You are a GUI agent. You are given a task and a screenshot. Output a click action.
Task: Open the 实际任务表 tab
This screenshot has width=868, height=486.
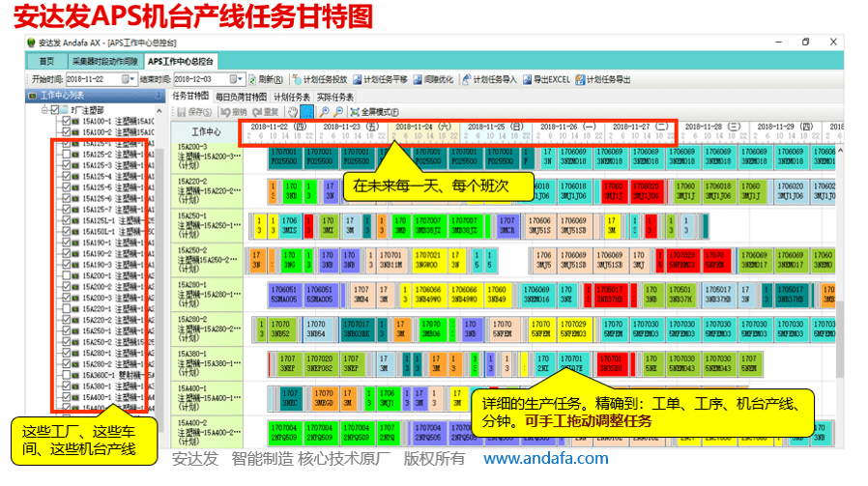[334, 97]
